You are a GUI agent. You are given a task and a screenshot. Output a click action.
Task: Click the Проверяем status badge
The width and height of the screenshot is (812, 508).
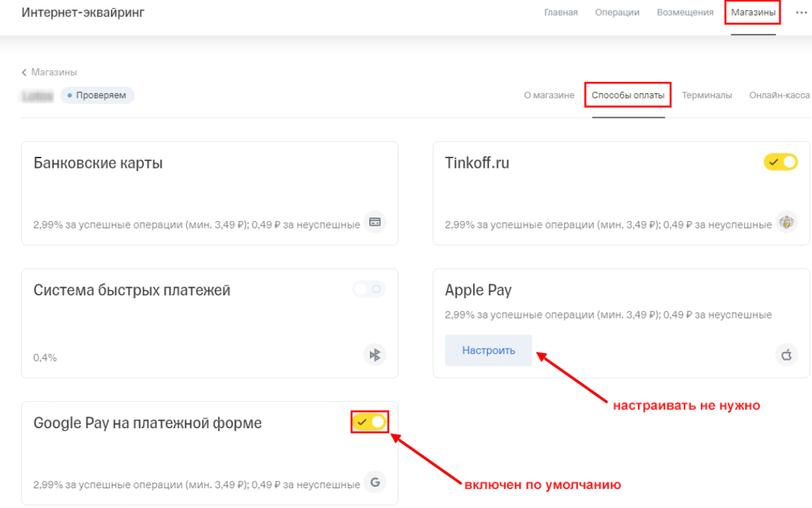[98, 95]
